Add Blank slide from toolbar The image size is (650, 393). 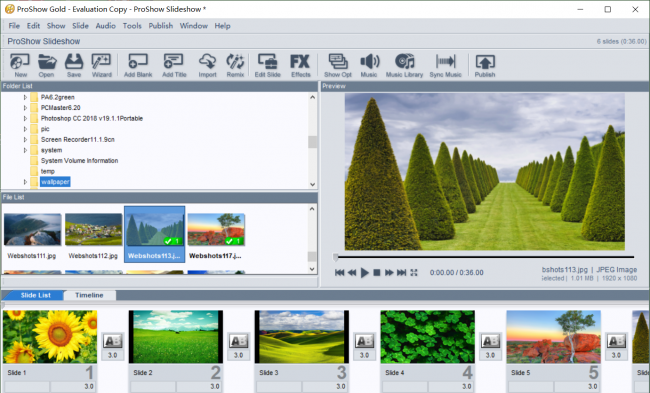(x=138, y=66)
